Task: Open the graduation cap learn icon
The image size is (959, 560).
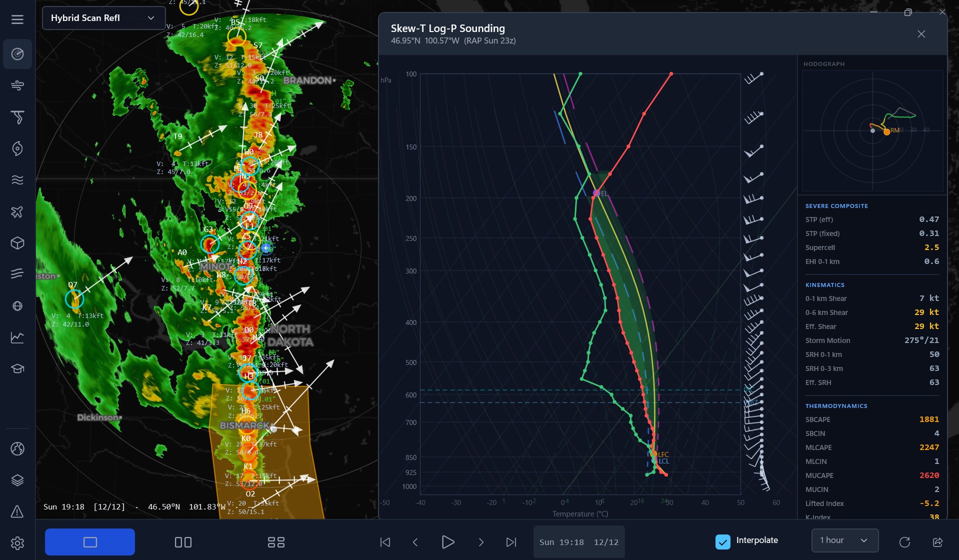Action: pos(17,369)
